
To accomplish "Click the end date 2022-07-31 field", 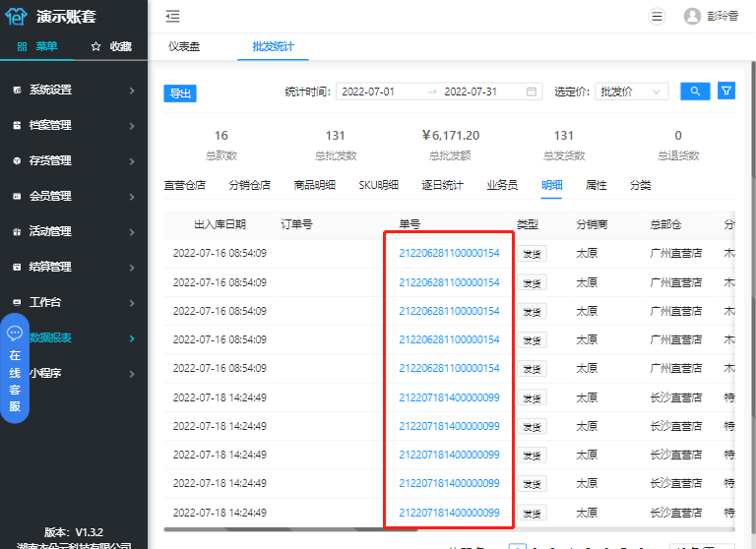I will point(471,91).
